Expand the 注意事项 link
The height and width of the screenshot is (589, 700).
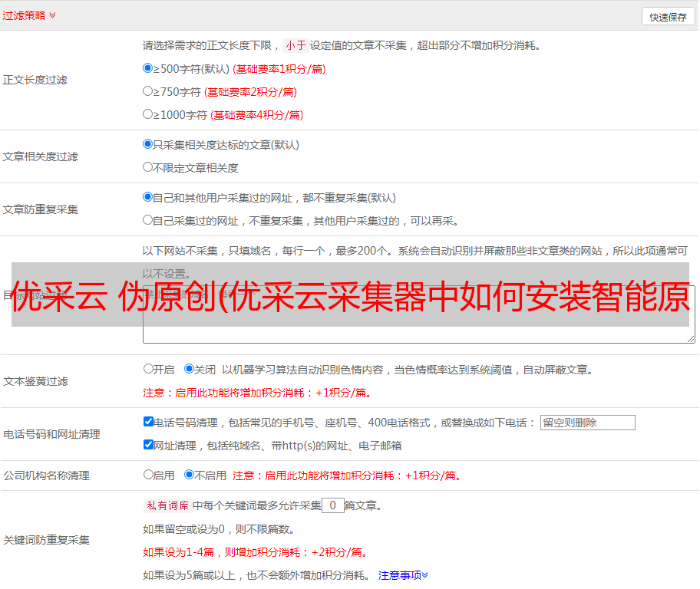[x=403, y=574]
